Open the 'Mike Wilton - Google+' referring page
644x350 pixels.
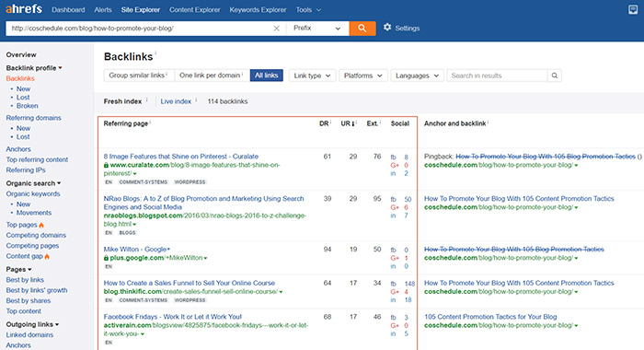(x=137, y=250)
